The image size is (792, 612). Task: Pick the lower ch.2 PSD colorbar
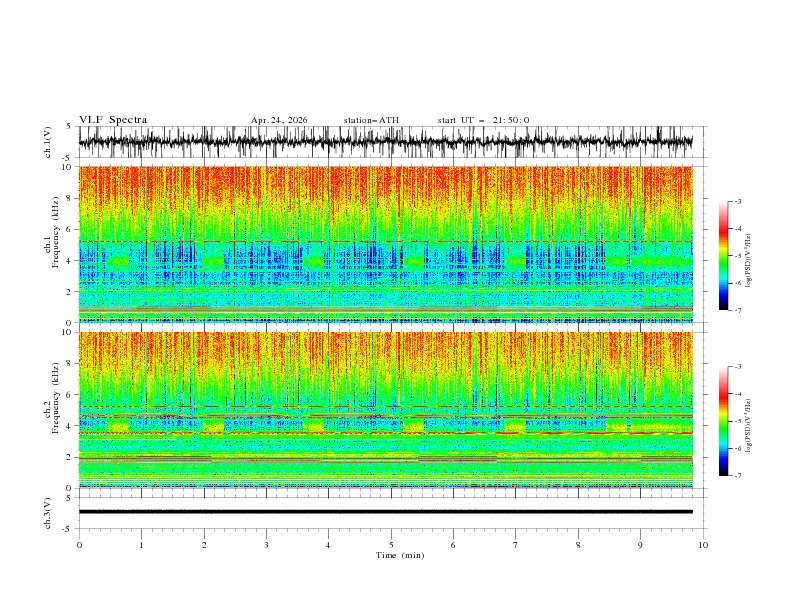723,421
